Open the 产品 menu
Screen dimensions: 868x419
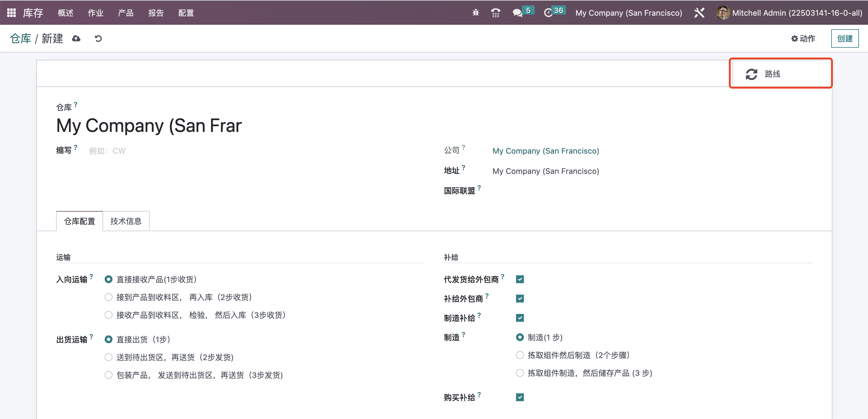126,13
